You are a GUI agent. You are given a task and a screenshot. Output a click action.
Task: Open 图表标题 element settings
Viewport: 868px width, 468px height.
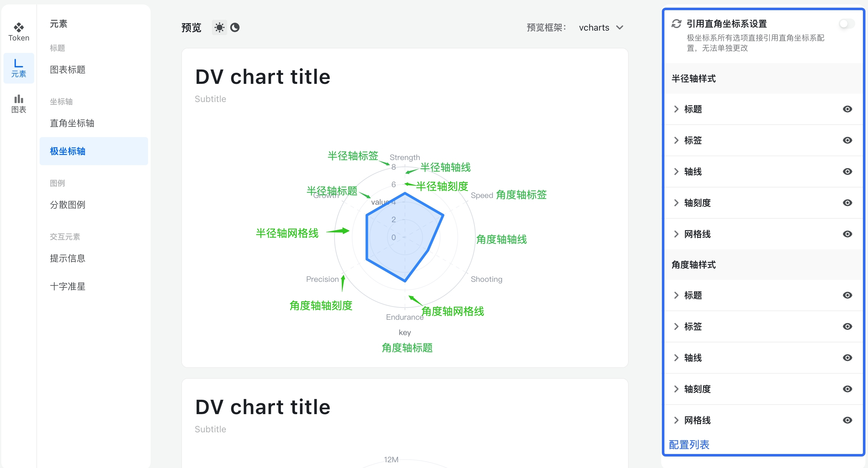(x=68, y=70)
